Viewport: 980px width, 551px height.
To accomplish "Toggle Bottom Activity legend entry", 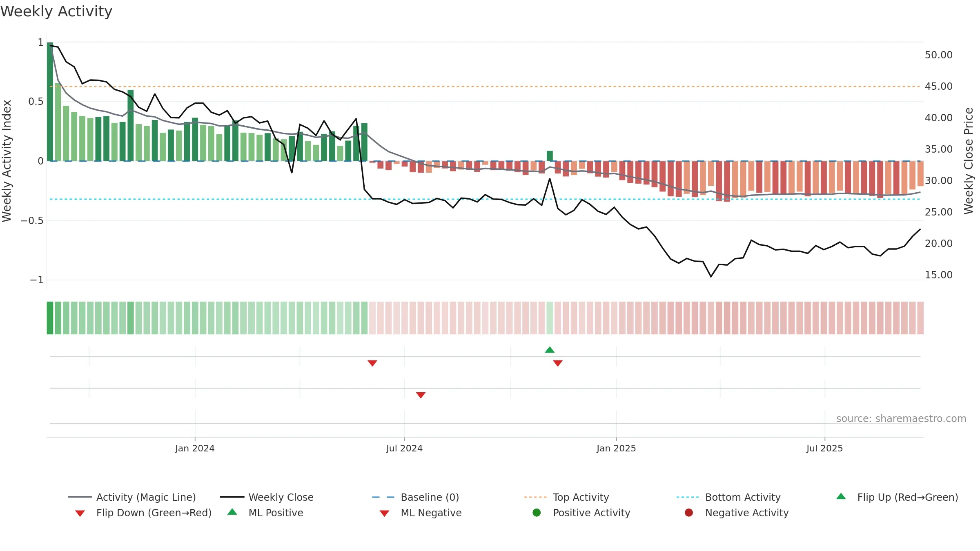I will click(x=728, y=497).
